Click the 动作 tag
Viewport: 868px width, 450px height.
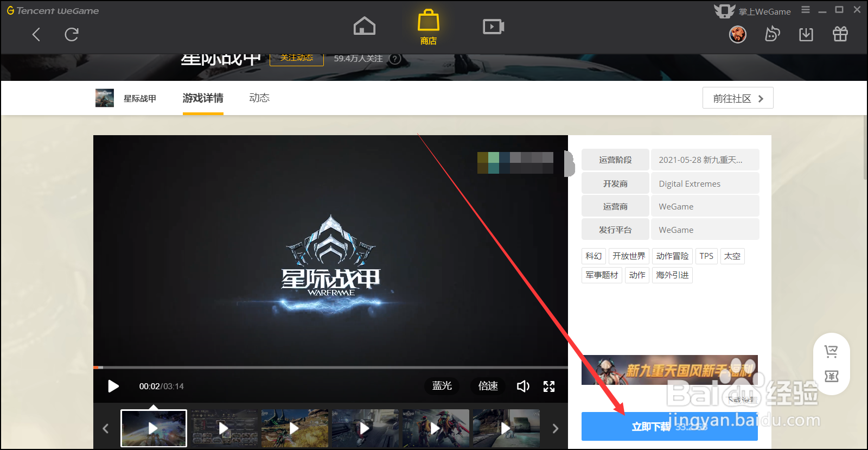[637, 275]
